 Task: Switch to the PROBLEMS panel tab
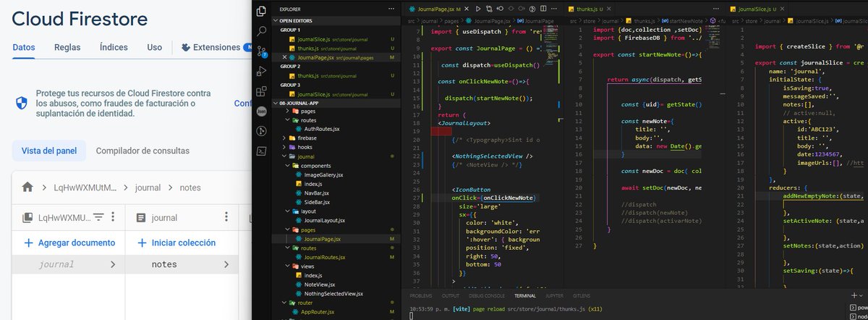pos(422,296)
